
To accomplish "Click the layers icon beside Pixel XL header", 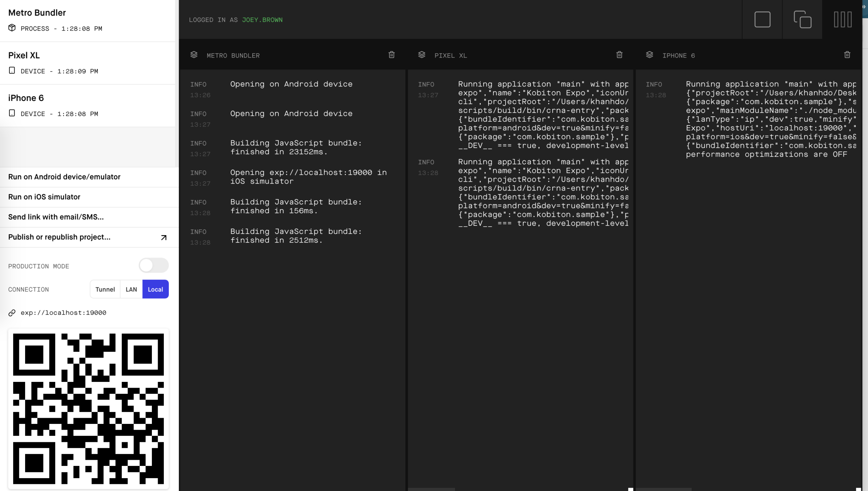I will (422, 55).
